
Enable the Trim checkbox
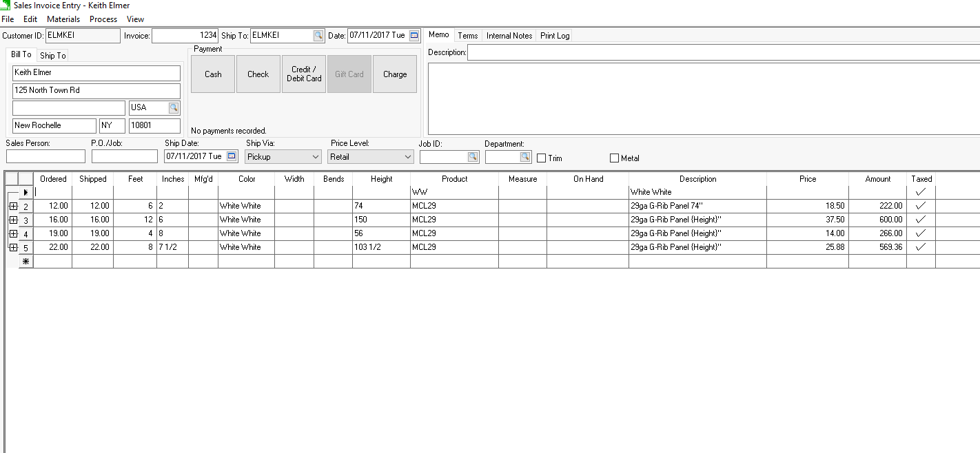coord(542,158)
